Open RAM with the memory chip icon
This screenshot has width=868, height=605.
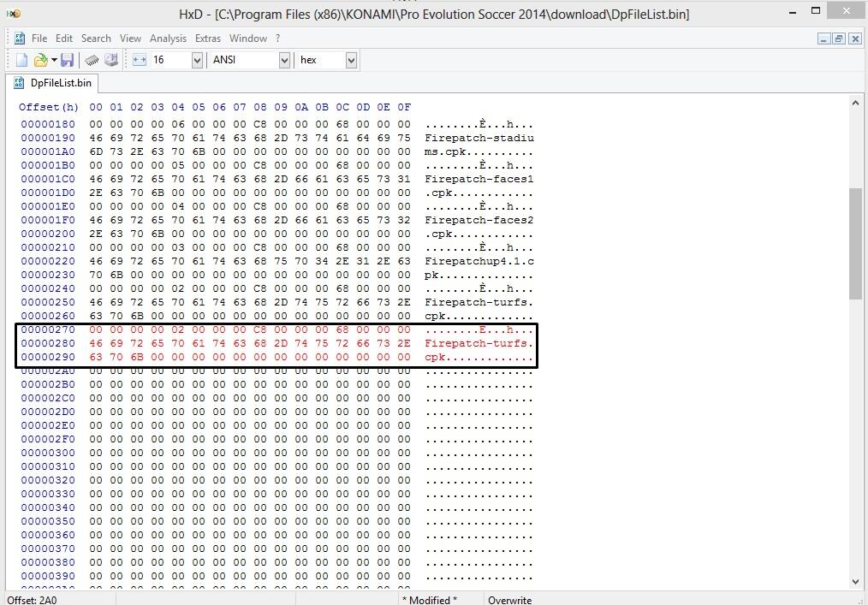92,60
